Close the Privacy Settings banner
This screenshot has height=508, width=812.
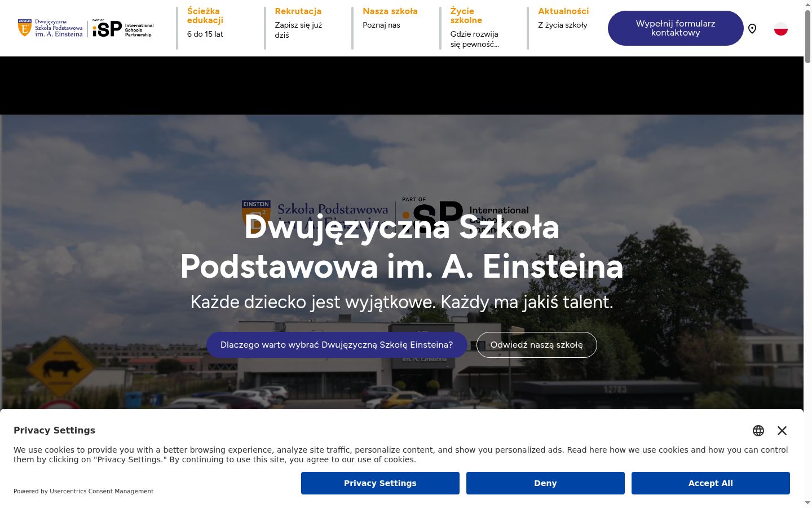[x=782, y=431]
